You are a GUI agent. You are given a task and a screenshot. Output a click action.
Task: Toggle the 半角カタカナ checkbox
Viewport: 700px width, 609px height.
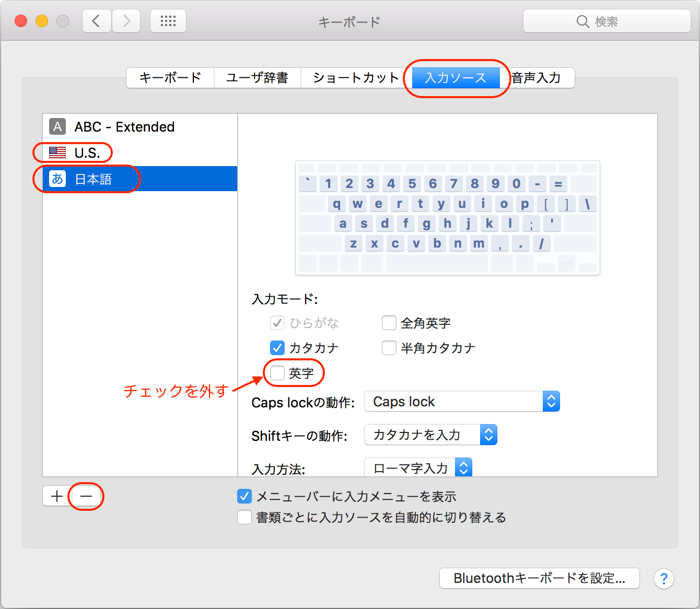click(389, 348)
